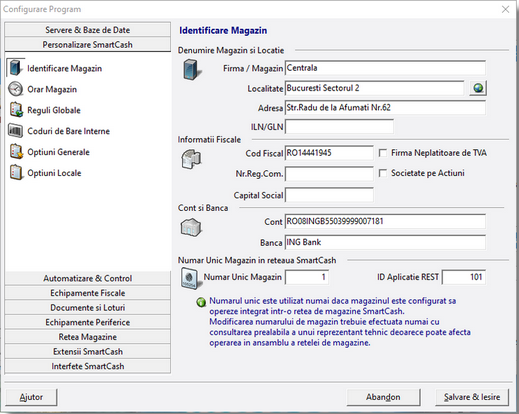The image size is (519, 414).
Task: Expand the Servere & Baze de Date section
Action: (x=88, y=30)
